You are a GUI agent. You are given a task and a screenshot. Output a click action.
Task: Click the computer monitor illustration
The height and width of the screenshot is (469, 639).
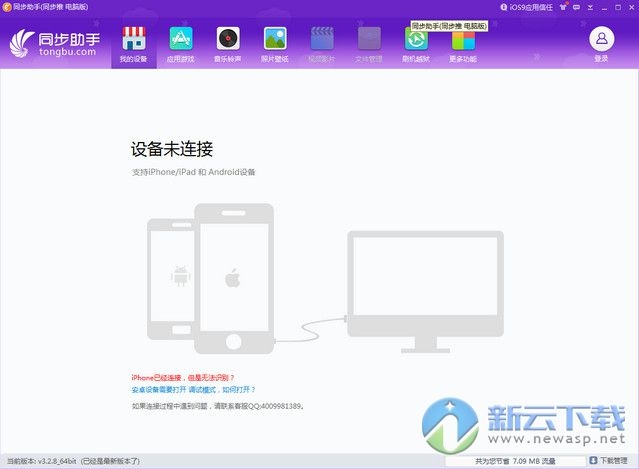(425, 291)
